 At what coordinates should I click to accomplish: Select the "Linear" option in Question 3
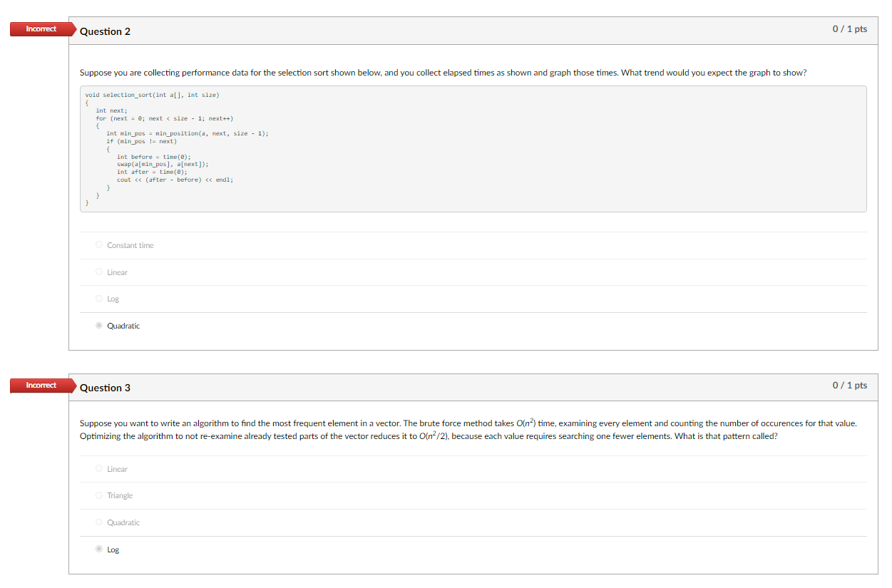pos(98,468)
